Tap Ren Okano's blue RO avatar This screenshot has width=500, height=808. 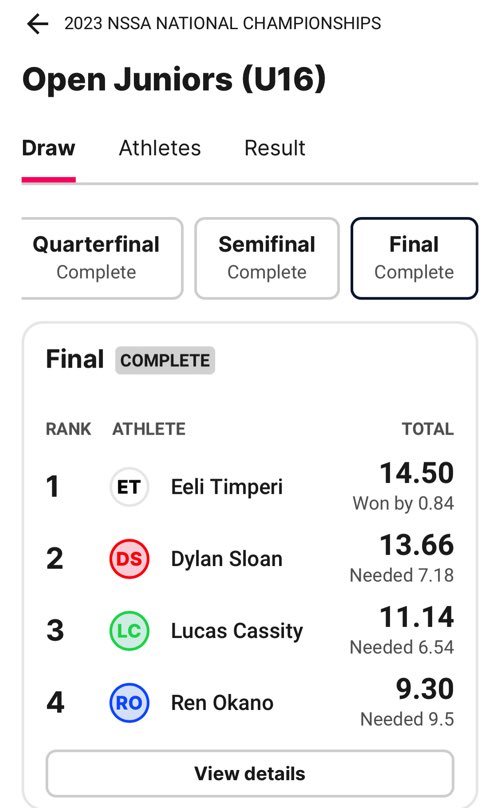point(129,702)
